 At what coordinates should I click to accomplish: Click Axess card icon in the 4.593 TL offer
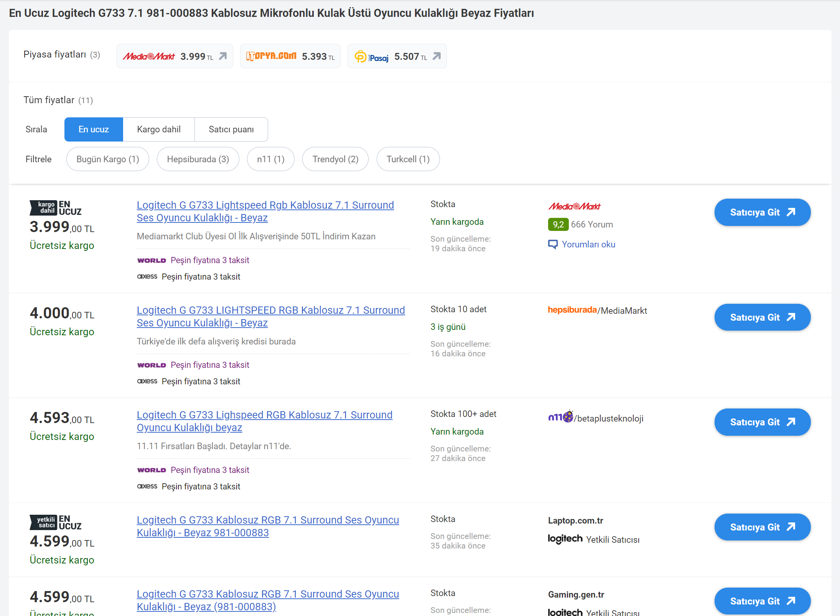coord(147,486)
